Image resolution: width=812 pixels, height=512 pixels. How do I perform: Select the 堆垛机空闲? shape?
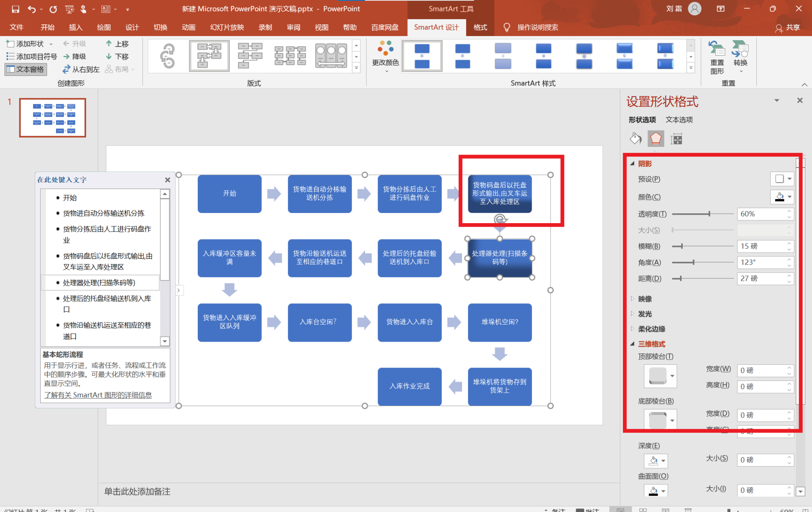tap(499, 322)
